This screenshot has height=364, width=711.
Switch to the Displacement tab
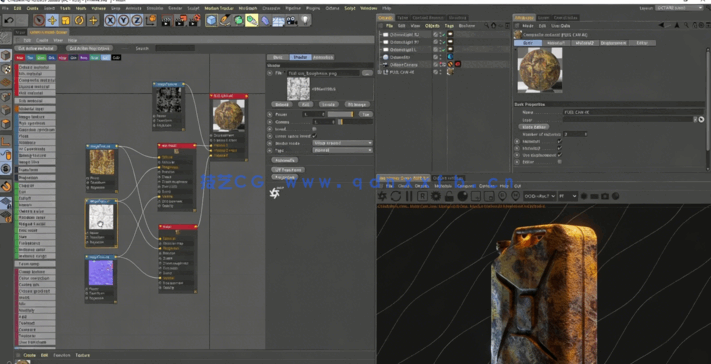tap(614, 43)
